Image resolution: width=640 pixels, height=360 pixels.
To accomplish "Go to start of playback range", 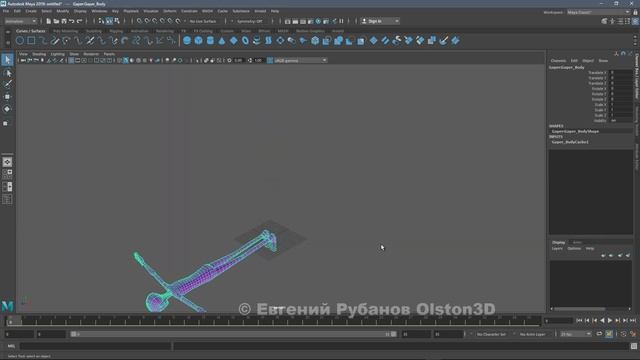I will click(x=579, y=321).
